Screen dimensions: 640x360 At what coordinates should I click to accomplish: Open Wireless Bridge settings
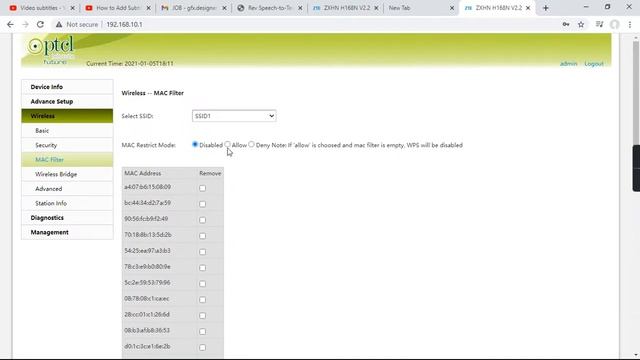pyautogui.click(x=67, y=174)
